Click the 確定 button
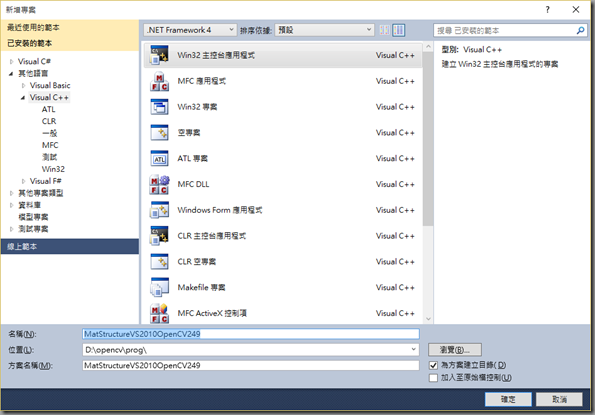Viewport: 595px width, 415px height. pos(508,399)
